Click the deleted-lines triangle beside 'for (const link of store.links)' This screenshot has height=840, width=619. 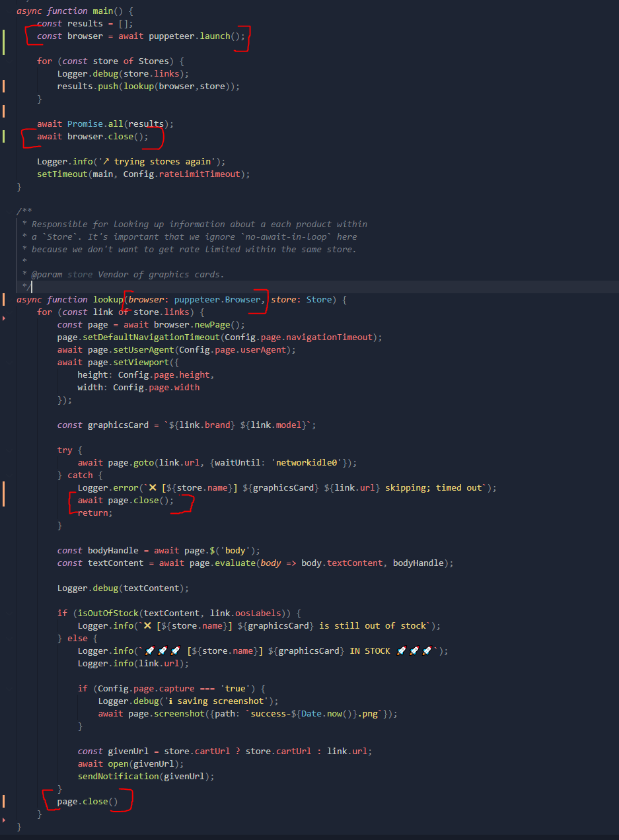click(5, 318)
